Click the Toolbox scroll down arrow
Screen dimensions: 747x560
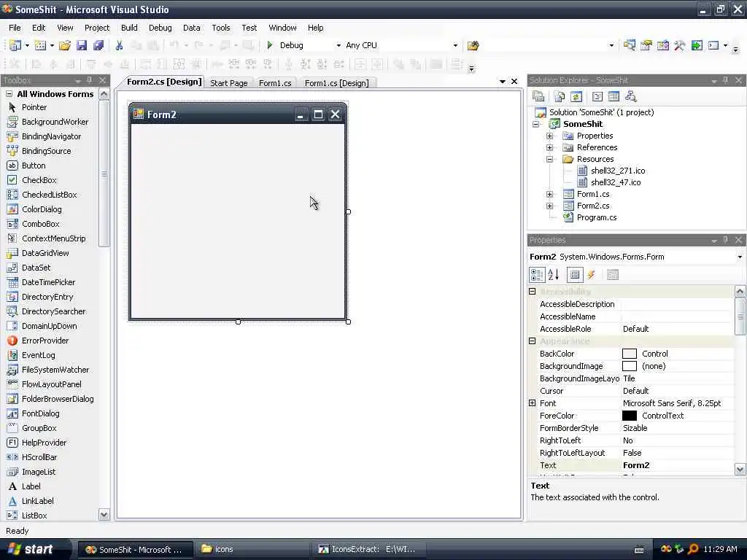(x=104, y=515)
